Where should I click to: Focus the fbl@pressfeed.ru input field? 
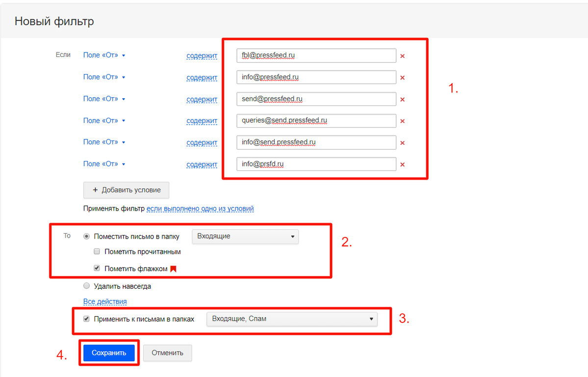(x=316, y=55)
